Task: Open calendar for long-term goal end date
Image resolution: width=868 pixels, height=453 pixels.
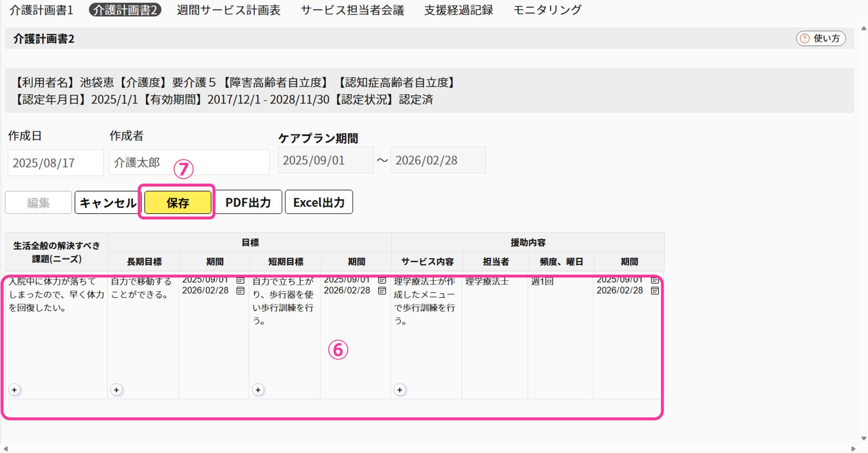Action: [x=241, y=291]
